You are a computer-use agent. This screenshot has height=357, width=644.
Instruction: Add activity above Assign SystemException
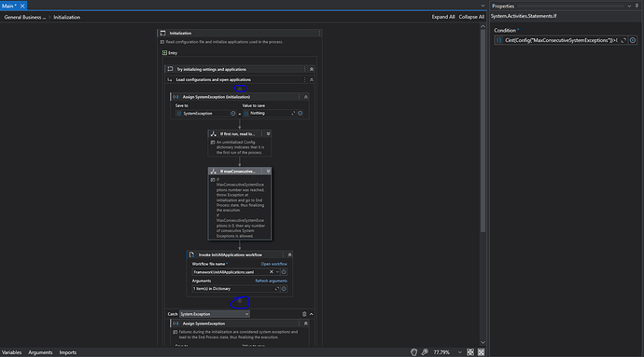(240, 89)
